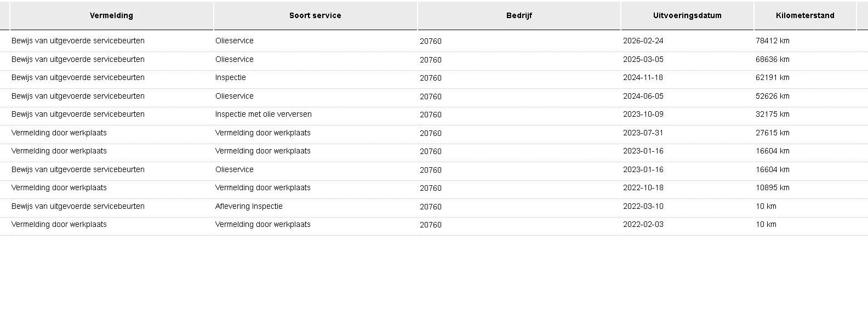Select the 32175 km mileage value

pos(773,114)
